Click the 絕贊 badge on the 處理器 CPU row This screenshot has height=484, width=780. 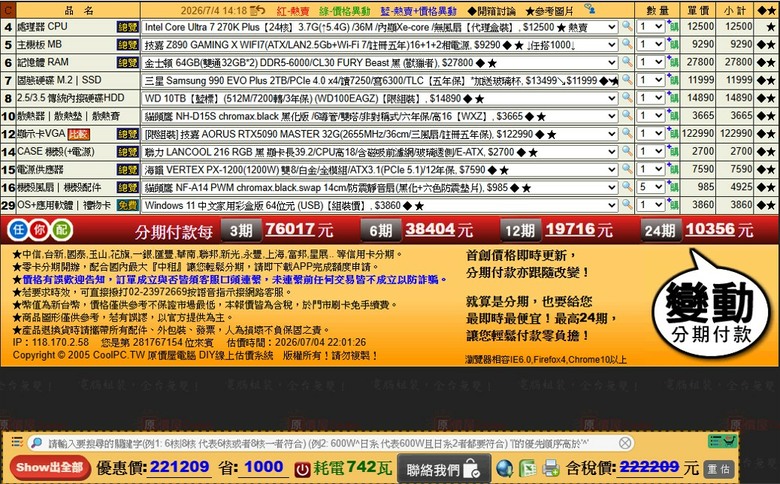click(127, 27)
